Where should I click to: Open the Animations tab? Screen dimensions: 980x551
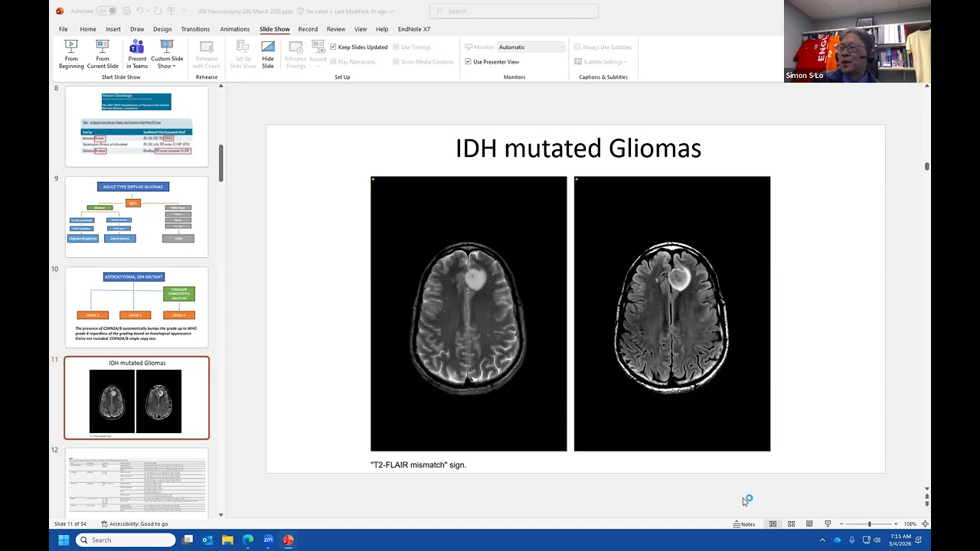pos(235,29)
